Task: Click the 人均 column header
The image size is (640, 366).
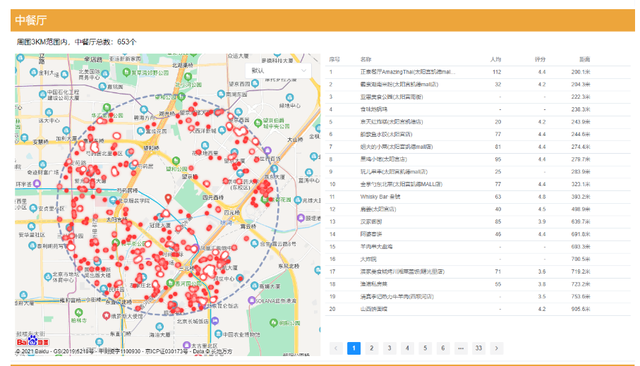Action: 496,60
